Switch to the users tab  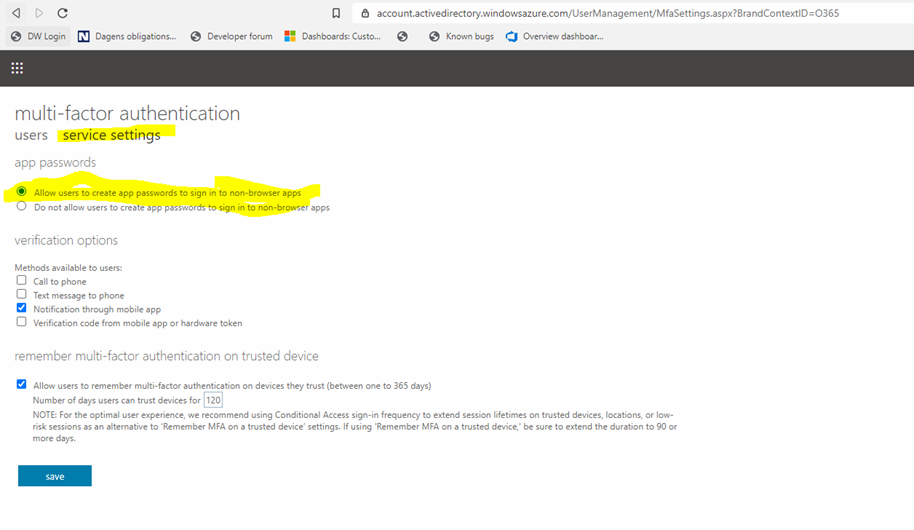point(31,135)
